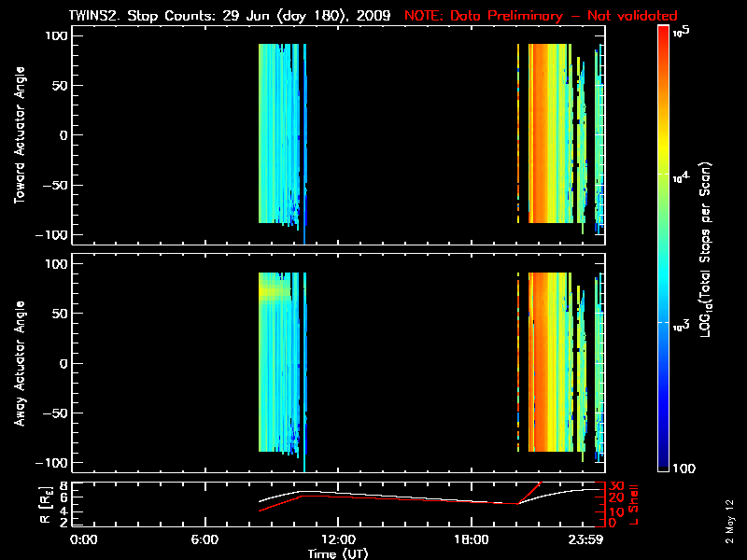Click the "2 May 12" date stamp

[x=731, y=518]
